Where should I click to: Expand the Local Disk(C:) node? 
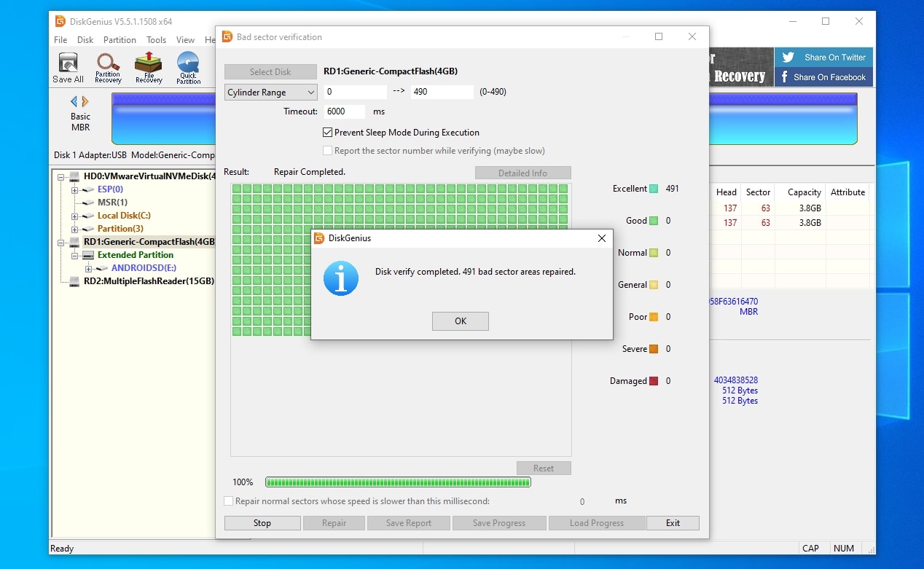(74, 216)
